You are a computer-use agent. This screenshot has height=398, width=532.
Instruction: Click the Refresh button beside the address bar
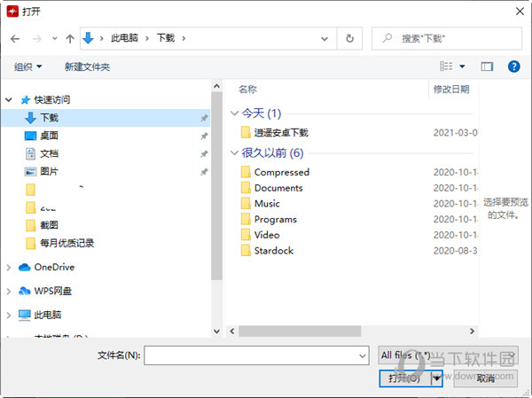pyautogui.click(x=350, y=38)
